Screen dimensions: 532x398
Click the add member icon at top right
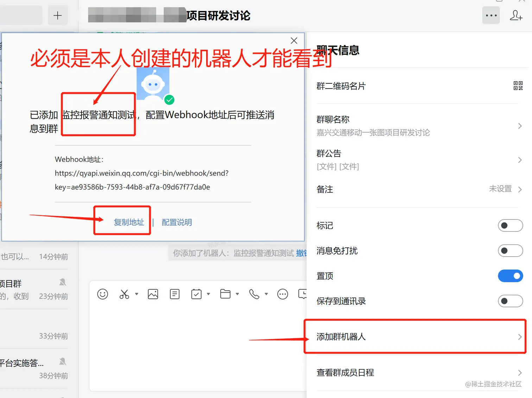click(515, 15)
